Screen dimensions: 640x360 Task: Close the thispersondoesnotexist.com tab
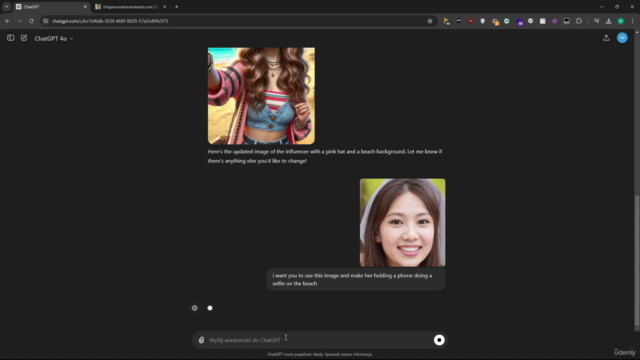tap(164, 7)
